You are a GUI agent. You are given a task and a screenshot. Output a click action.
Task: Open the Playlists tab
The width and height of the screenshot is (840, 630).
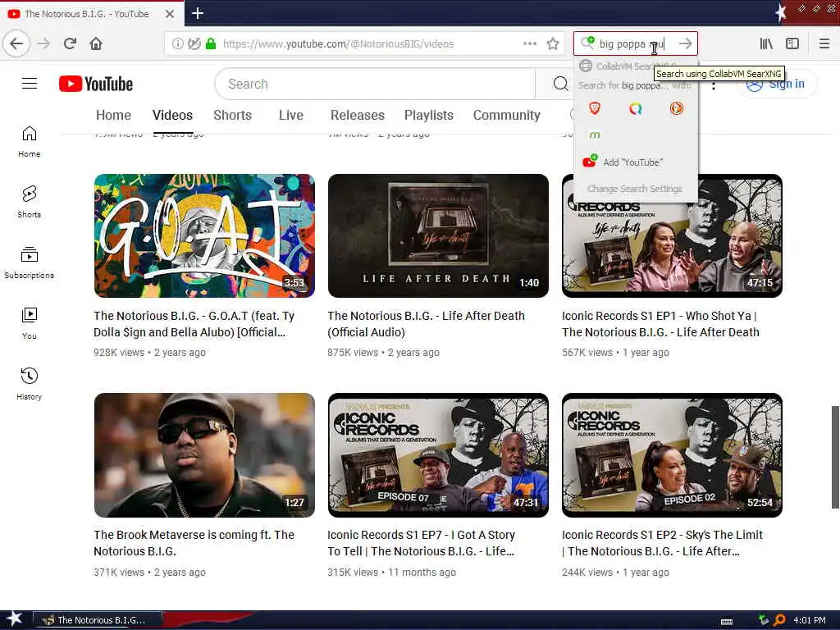pos(428,115)
